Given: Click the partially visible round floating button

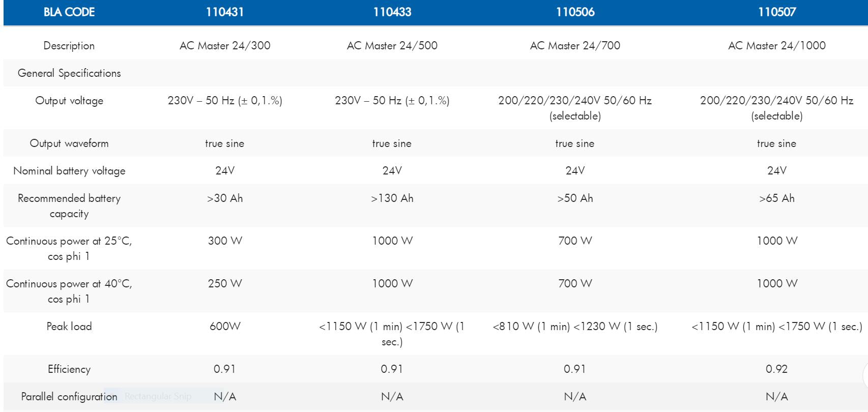Looking at the screenshot, I should coord(865,376).
